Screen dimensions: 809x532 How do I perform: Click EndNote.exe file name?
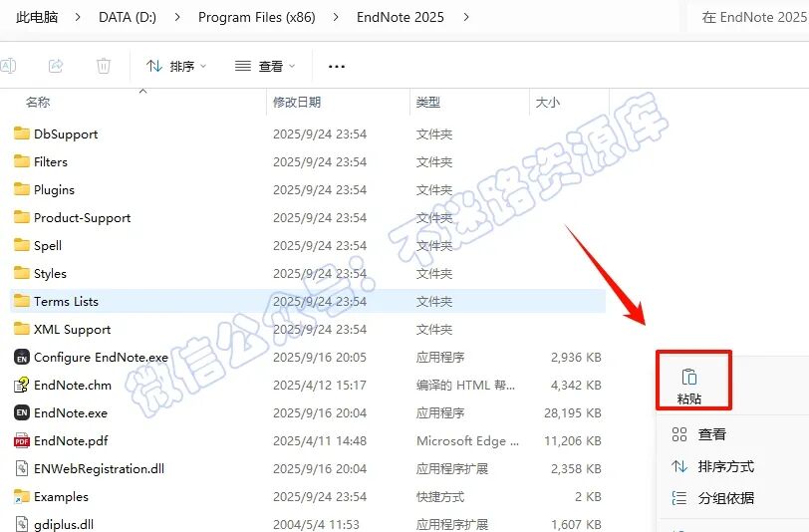click(71, 412)
